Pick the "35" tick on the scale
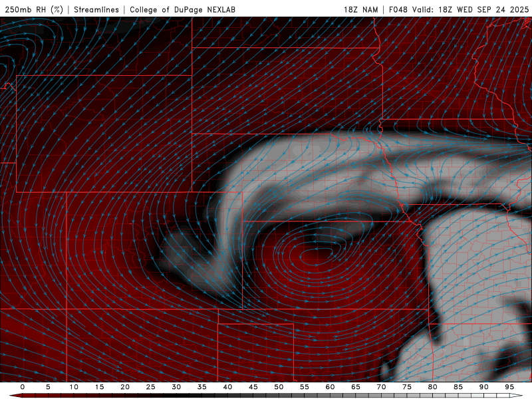 click(202, 387)
